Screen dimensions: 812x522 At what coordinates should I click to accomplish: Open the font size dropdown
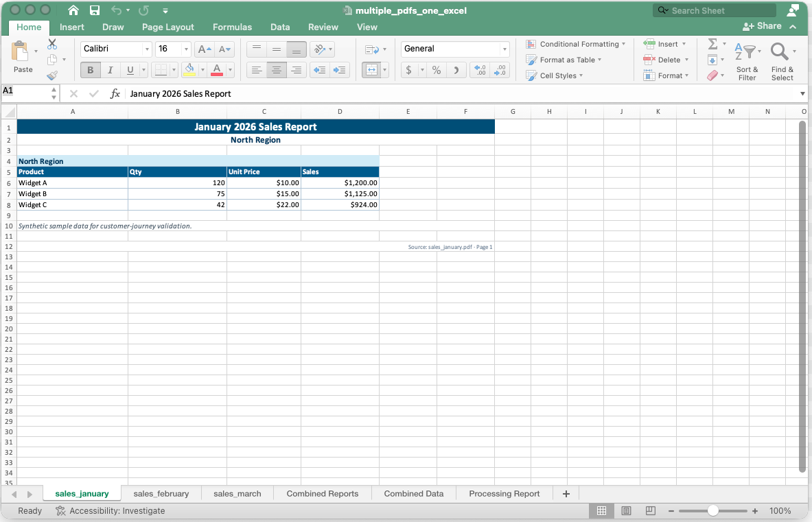click(x=186, y=49)
